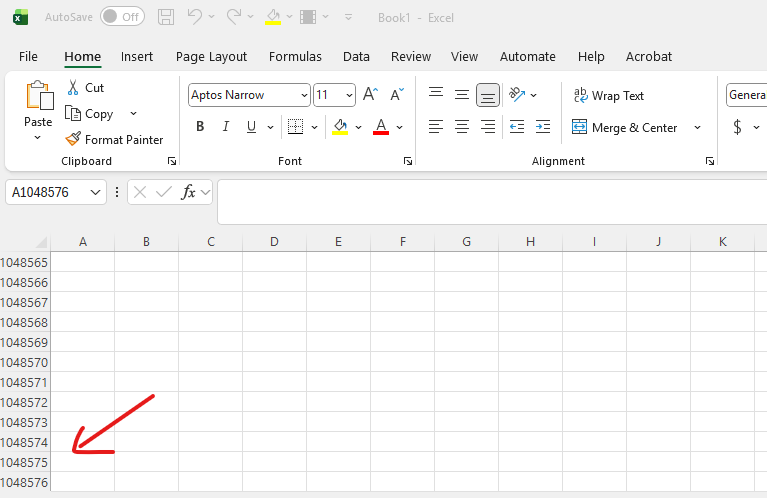Open the Acrobat tab
The width and height of the screenshot is (767, 498).
pyautogui.click(x=649, y=57)
